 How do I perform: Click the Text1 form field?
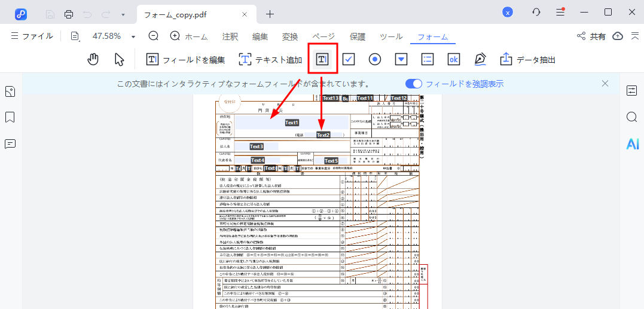point(292,123)
